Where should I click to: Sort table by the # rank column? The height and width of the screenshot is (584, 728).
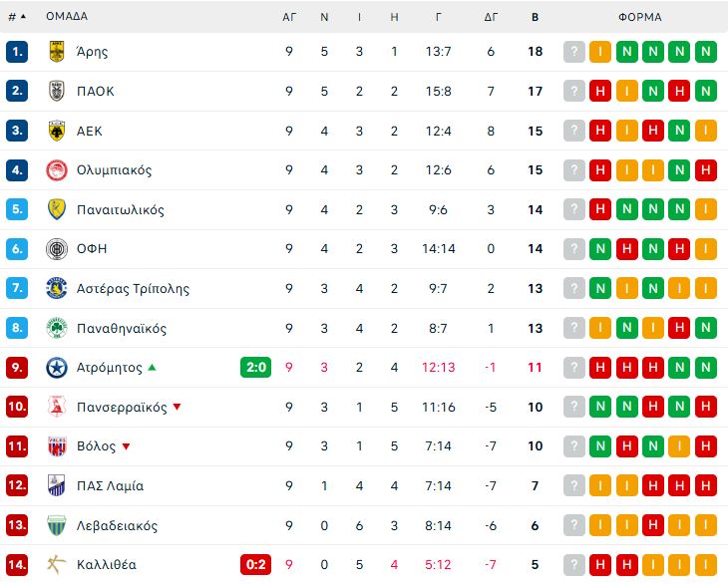(x=17, y=17)
